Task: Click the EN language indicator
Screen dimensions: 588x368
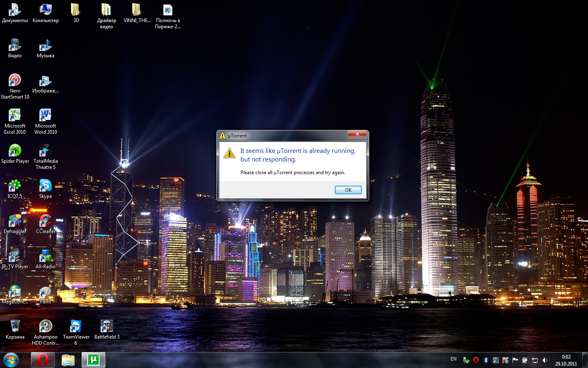Action: (453, 359)
